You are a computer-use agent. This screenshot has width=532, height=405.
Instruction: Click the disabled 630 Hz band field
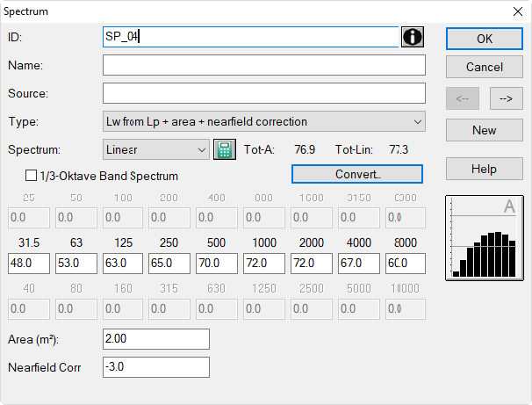point(217,309)
